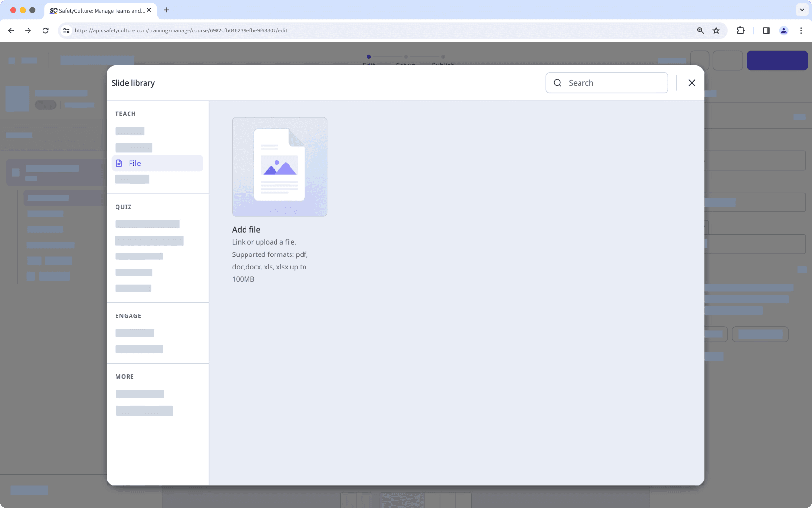The width and height of the screenshot is (812, 508).
Task: Click the bookmark star in the address bar
Action: tap(716, 30)
